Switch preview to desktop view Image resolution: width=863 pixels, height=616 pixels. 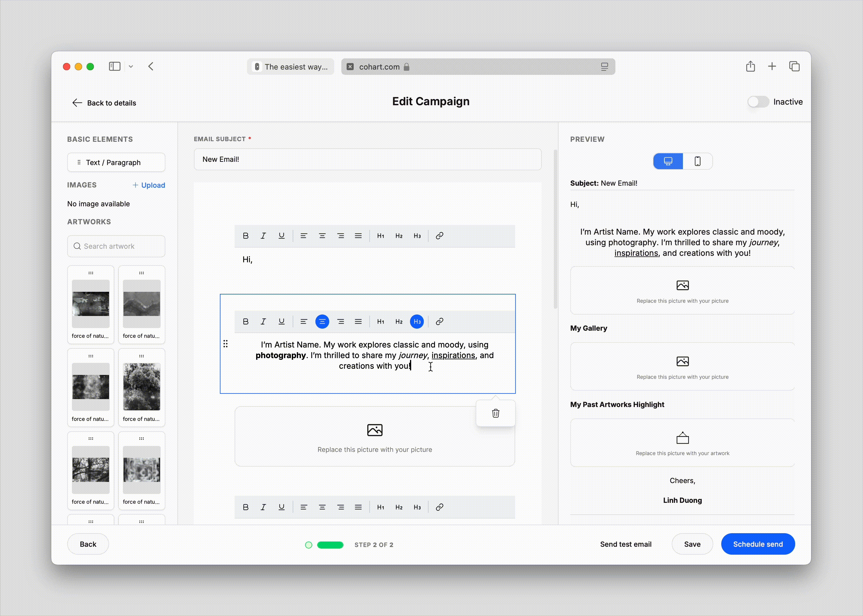668,161
